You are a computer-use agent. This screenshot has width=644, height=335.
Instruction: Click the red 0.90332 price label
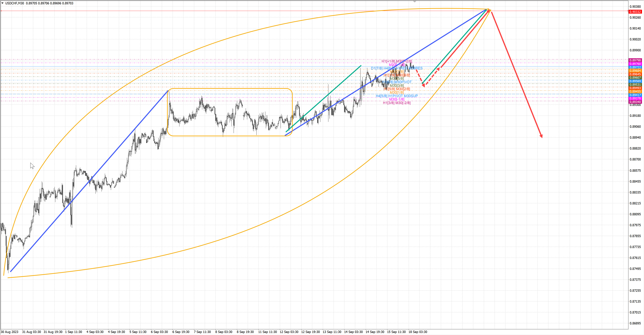coord(635,12)
